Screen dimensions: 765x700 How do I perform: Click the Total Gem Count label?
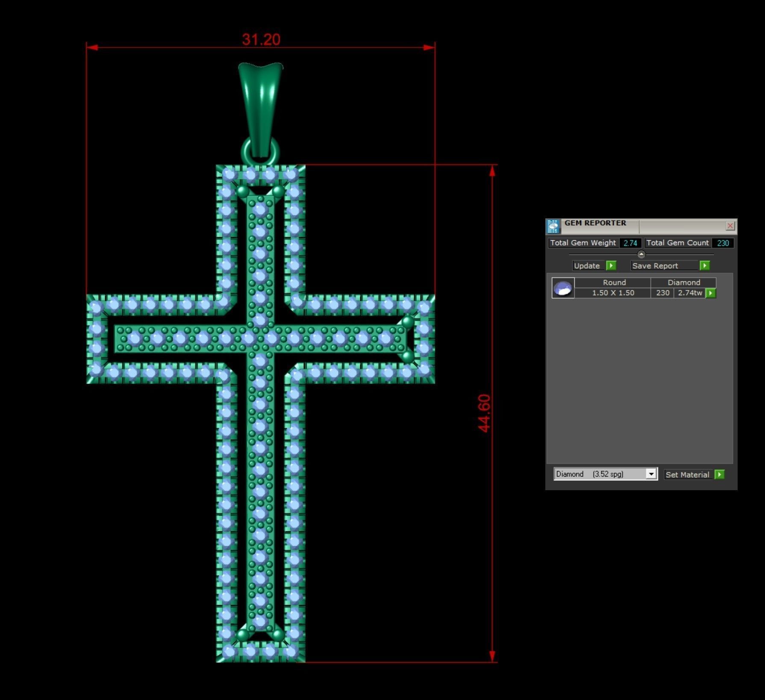point(677,243)
